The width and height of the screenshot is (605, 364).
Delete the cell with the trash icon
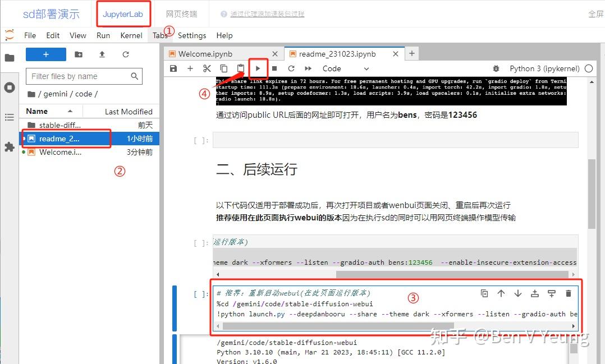(568, 293)
